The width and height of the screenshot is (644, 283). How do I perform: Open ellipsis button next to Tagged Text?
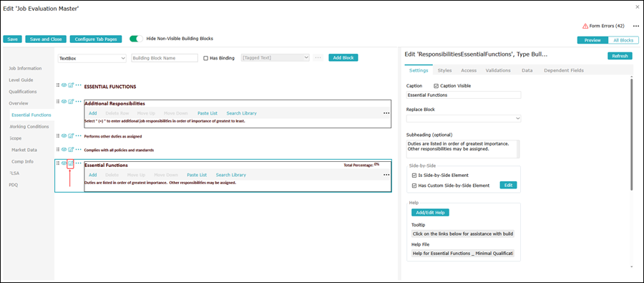[x=318, y=58]
